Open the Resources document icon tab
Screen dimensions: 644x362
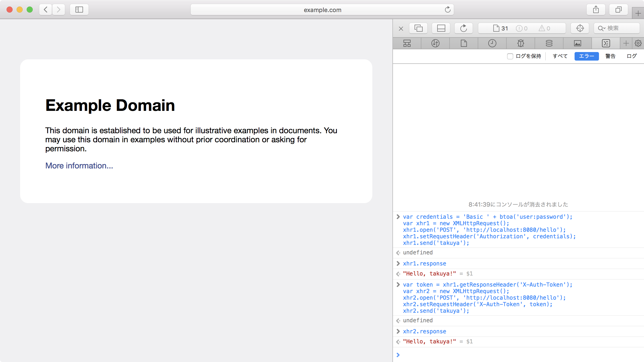(x=464, y=43)
